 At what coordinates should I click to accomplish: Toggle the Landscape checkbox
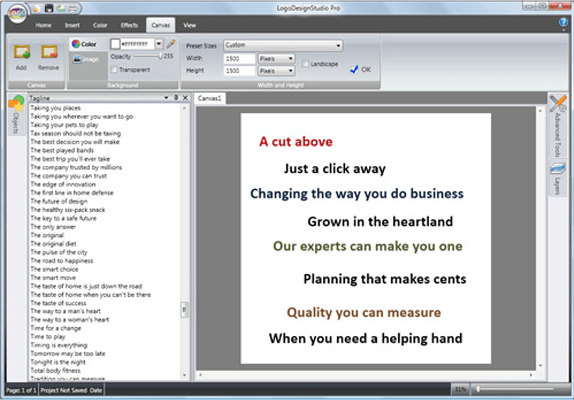305,64
